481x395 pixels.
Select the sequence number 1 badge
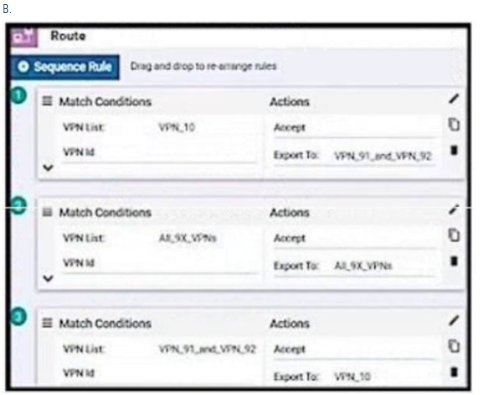point(19,96)
